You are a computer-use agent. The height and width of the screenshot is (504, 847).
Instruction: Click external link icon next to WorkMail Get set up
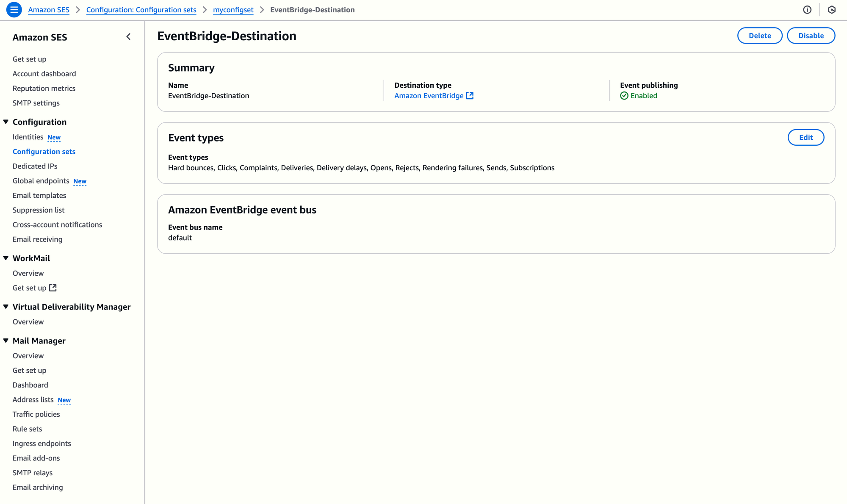(53, 288)
